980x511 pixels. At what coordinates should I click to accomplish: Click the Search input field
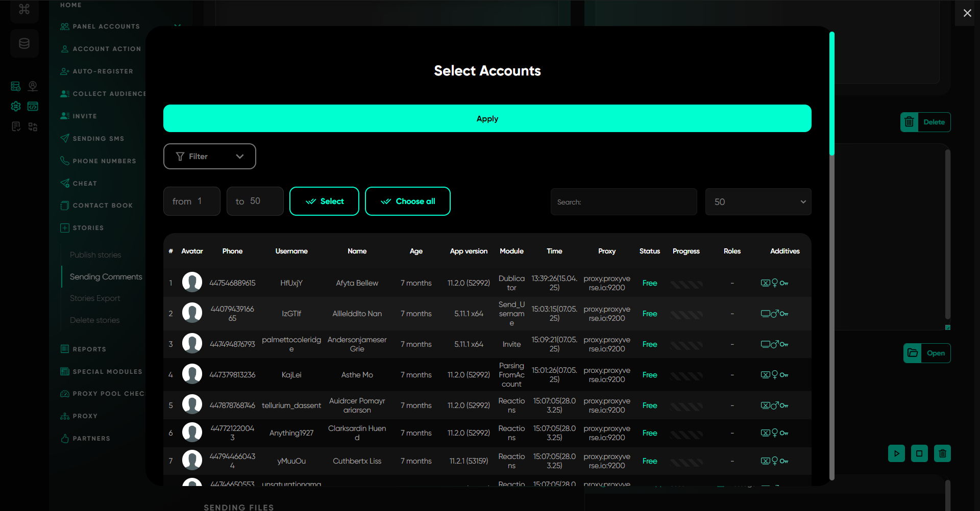[623, 202]
